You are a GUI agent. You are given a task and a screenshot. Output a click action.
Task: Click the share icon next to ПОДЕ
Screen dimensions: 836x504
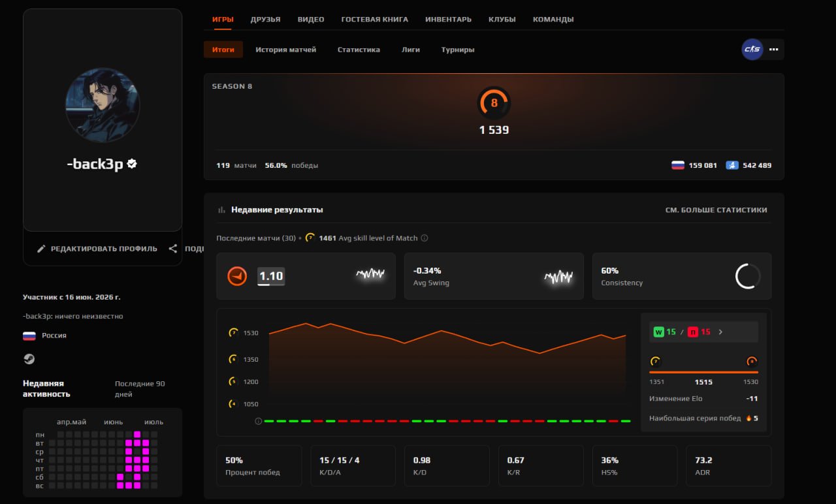pyautogui.click(x=173, y=249)
